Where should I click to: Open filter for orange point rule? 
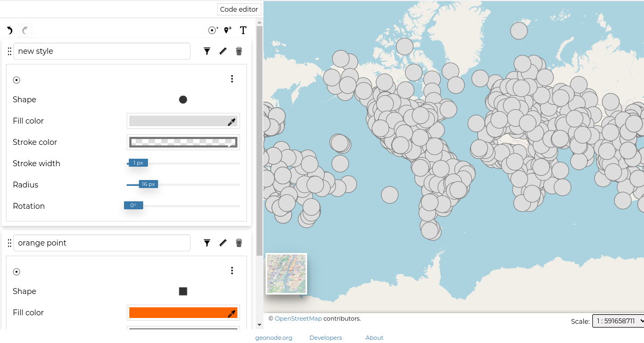207,243
